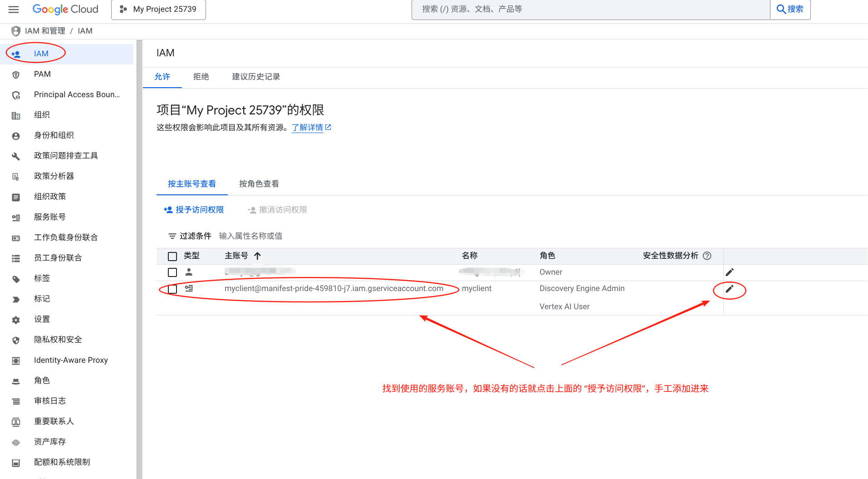Select the 按角色查看 tab
868x479 pixels.
coord(259,184)
